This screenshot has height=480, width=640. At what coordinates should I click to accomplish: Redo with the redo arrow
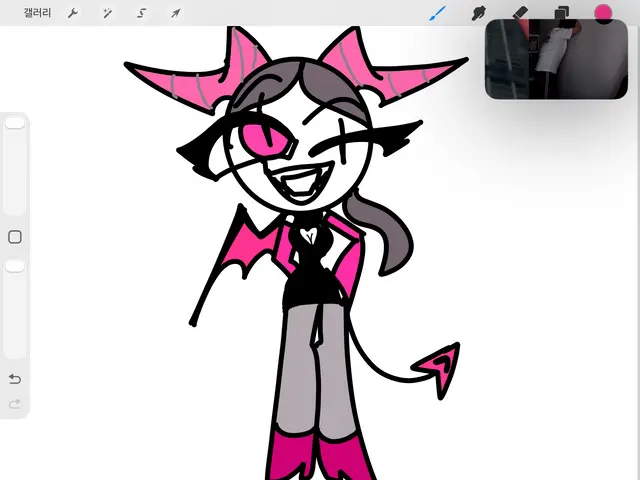click(x=15, y=404)
